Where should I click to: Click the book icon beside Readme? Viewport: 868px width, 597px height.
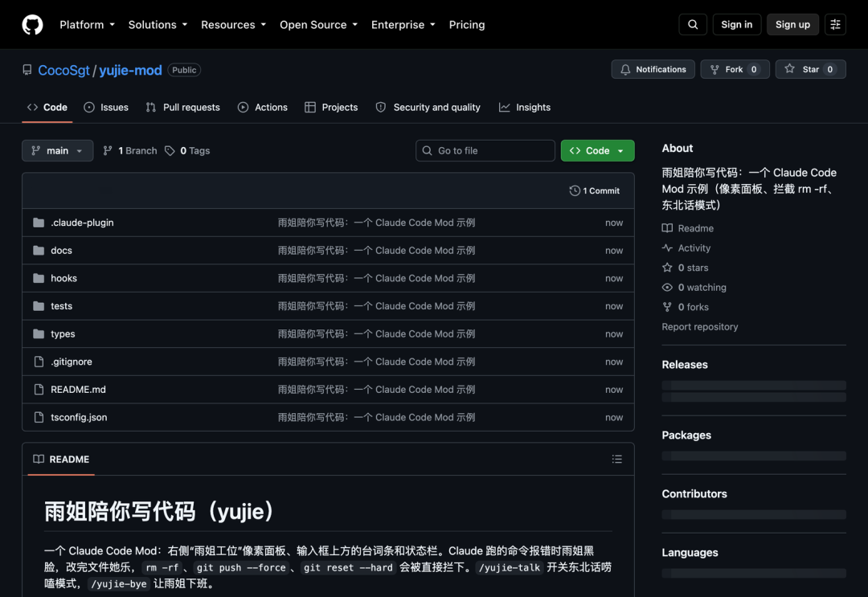667,228
